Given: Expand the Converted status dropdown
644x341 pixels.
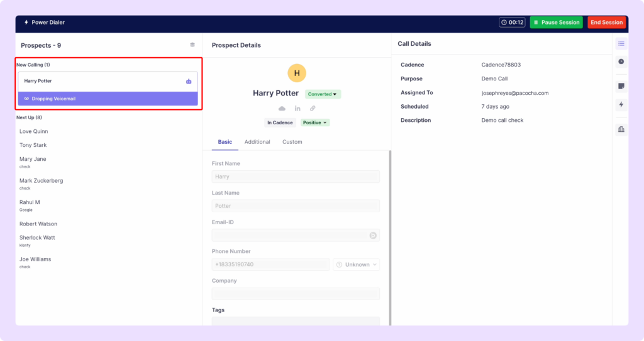Looking at the screenshot, I should point(323,94).
